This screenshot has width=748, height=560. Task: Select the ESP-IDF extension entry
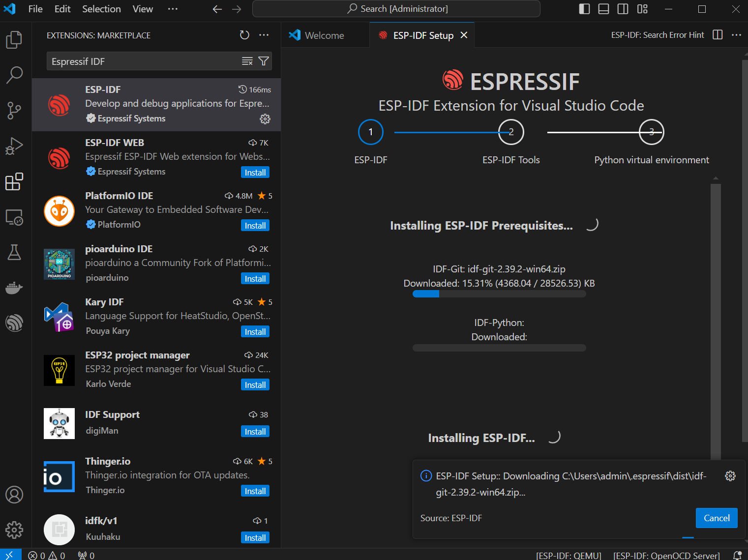point(156,104)
